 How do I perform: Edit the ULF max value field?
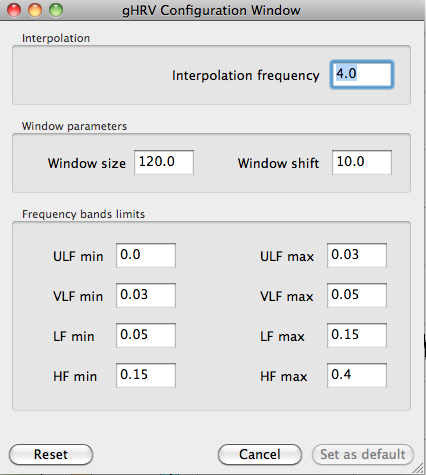coord(357,255)
